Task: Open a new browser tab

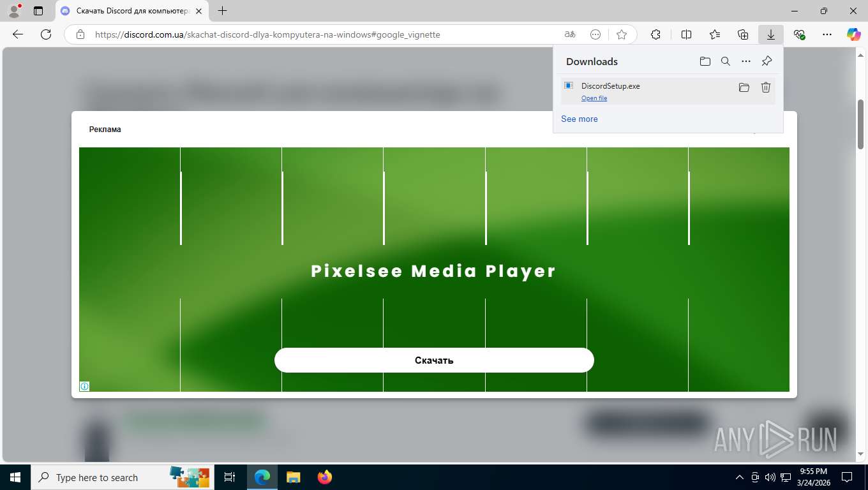Action: (222, 11)
